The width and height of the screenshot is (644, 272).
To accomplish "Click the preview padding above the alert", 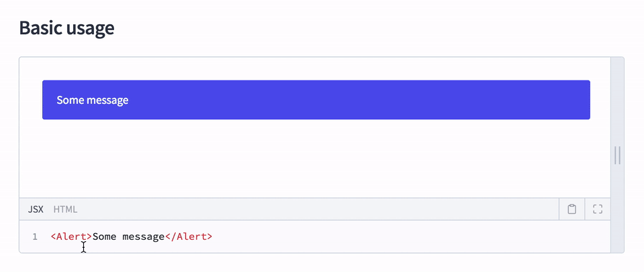I will tap(316, 68).
